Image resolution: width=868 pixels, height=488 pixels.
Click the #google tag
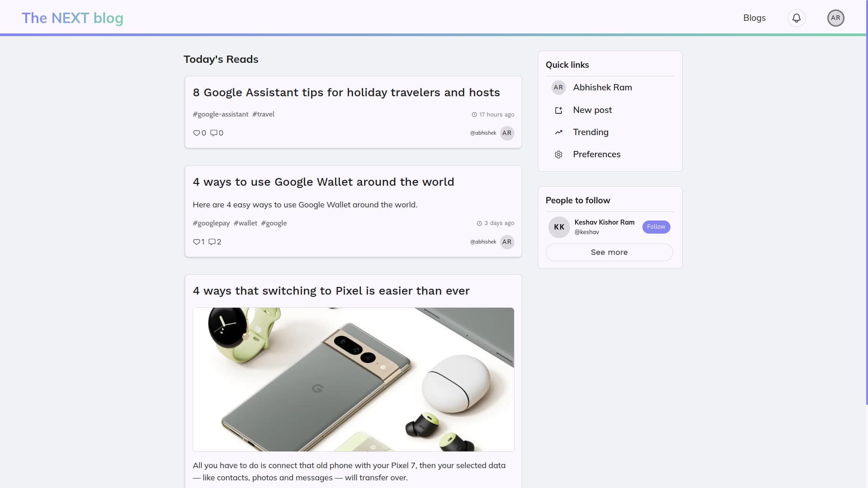point(274,223)
